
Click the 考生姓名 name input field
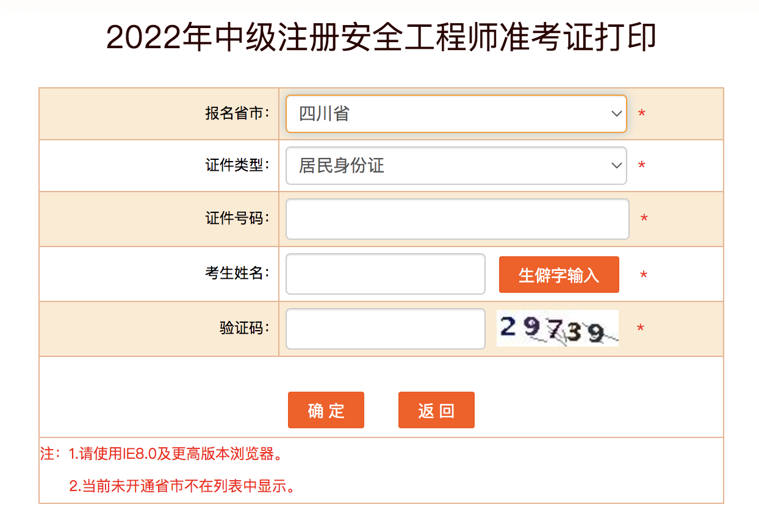pos(384,274)
